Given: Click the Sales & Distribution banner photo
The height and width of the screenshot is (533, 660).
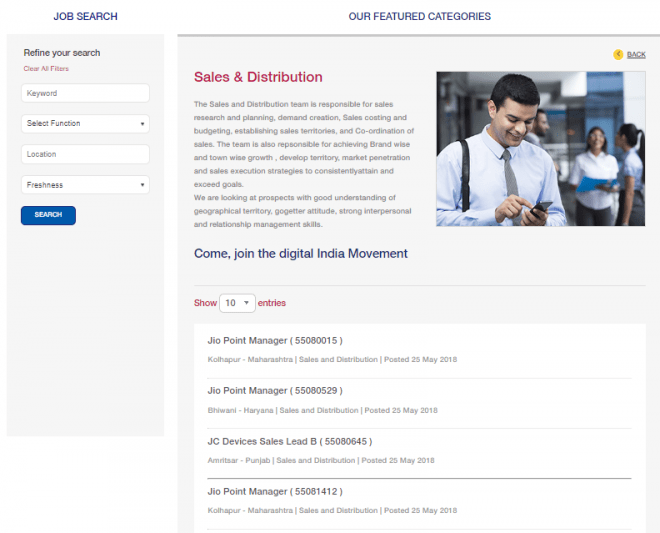Looking at the screenshot, I should 541,149.
